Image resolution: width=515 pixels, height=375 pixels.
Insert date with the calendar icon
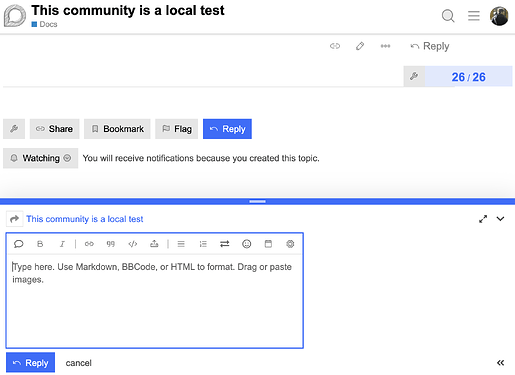pos(268,244)
